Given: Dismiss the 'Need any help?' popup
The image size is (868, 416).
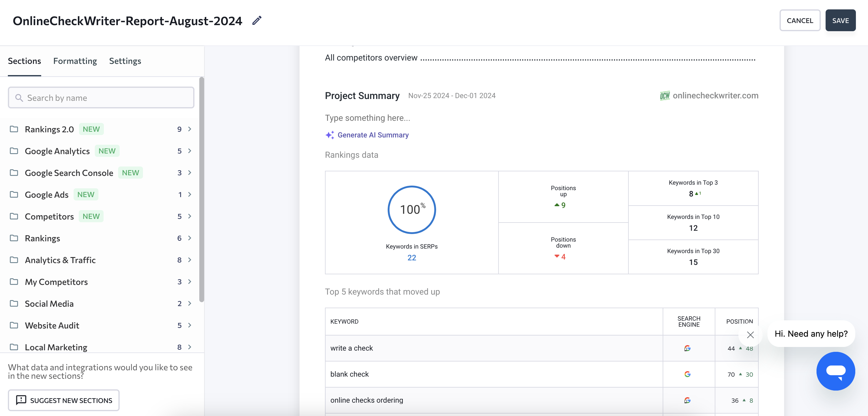Looking at the screenshot, I should [750, 335].
